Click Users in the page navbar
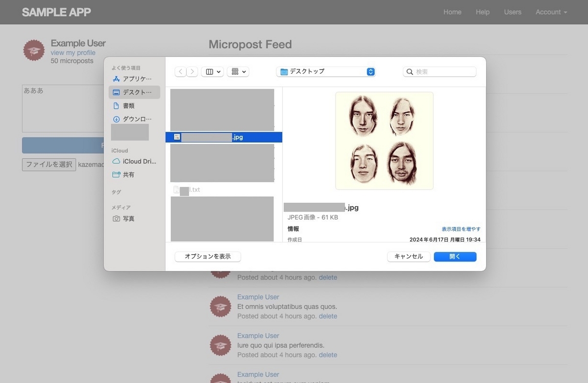This screenshot has height=383, width=588. 513,12
